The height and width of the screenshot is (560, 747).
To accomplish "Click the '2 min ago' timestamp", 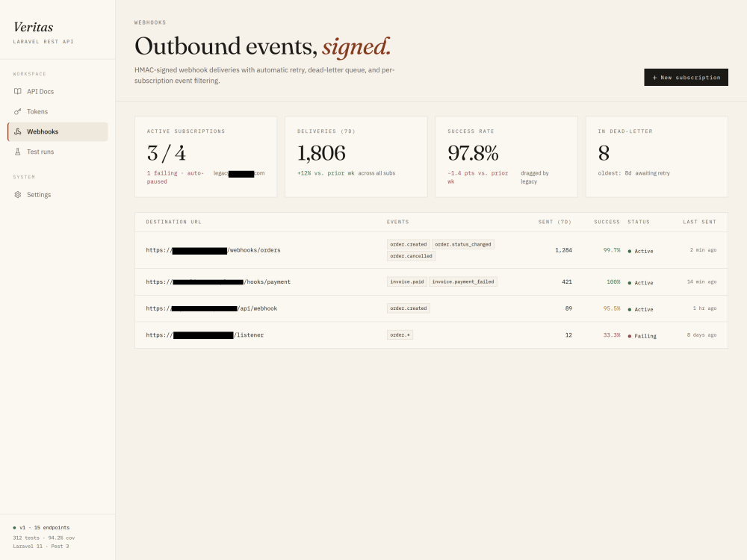I will pos(703,250).
